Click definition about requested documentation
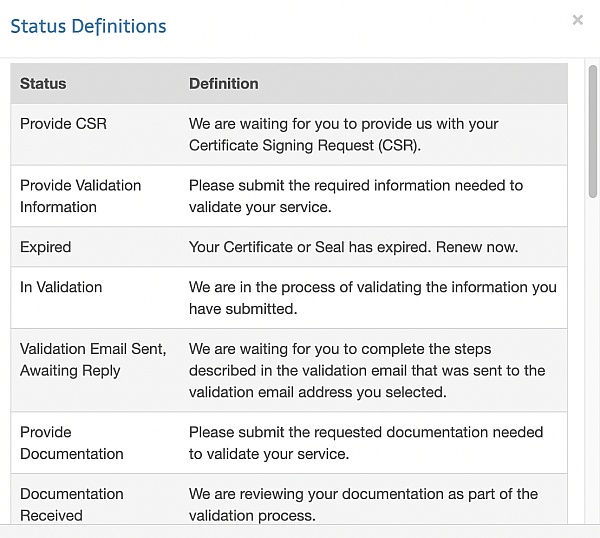The image size is (600, 538). click(366, 443)
